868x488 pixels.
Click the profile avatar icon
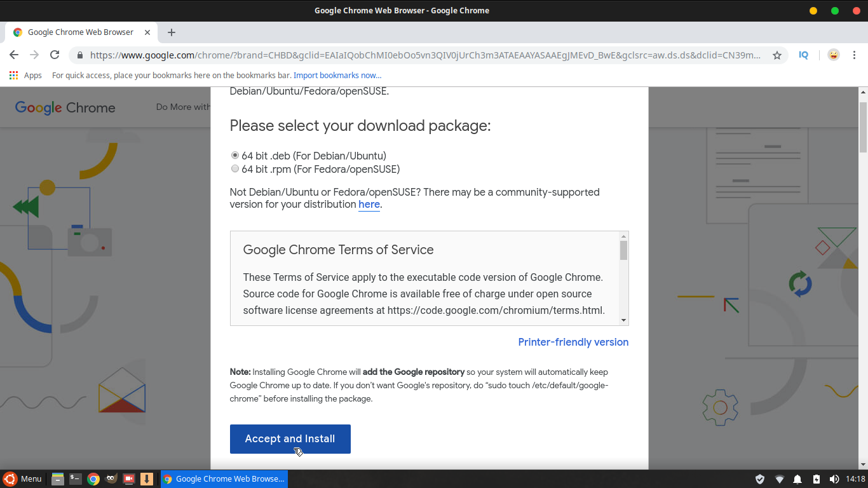pyautogui.click(x=833, y=55)
